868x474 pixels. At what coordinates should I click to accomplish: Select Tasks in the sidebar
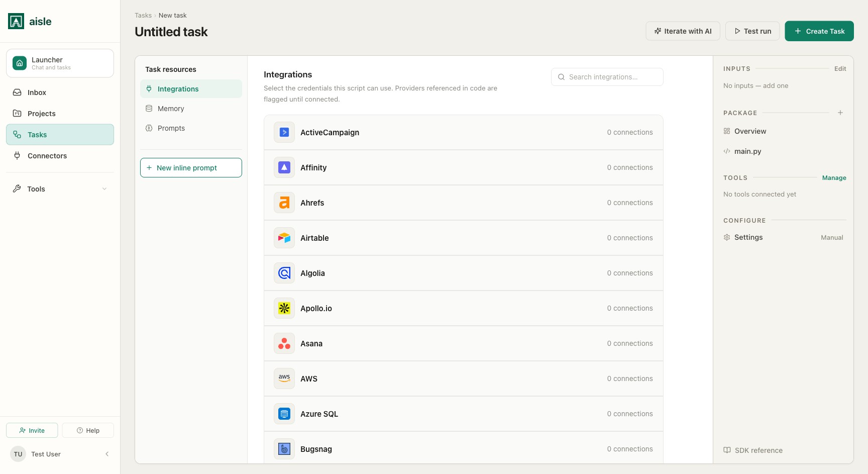(x=60, y=135)
